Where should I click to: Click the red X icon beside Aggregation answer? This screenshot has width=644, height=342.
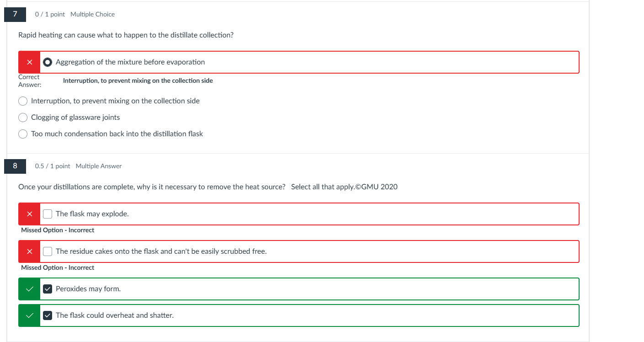pos(29,62)
